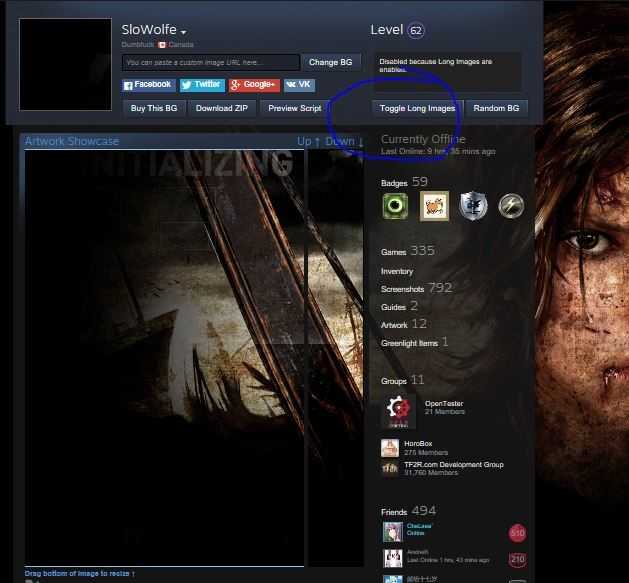Click the Buy This BG button

point(154,108)
